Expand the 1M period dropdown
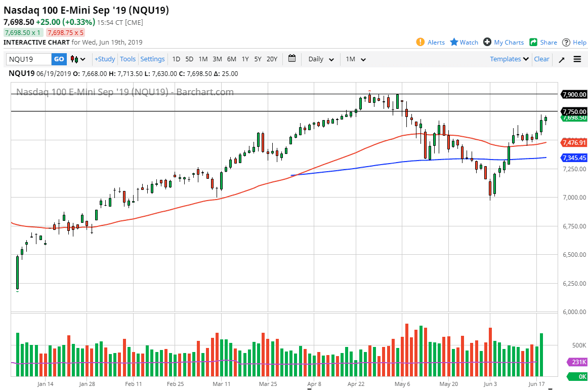 click(356, 59)
